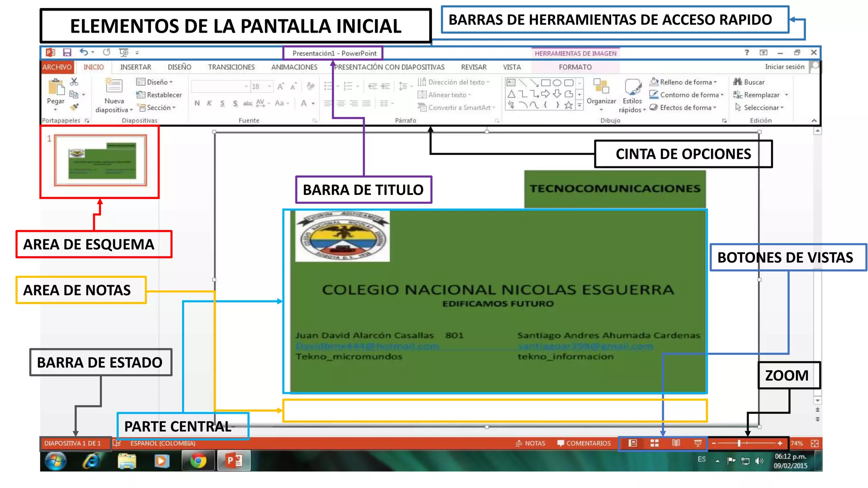Select slide 1 thumbnail in outline pane
The height and width of the screenshot is (488, 868).
point(101,161)
